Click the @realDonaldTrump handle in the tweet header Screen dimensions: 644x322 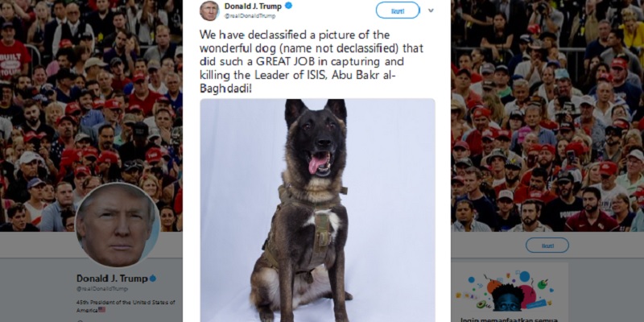[x=250, y=16]
